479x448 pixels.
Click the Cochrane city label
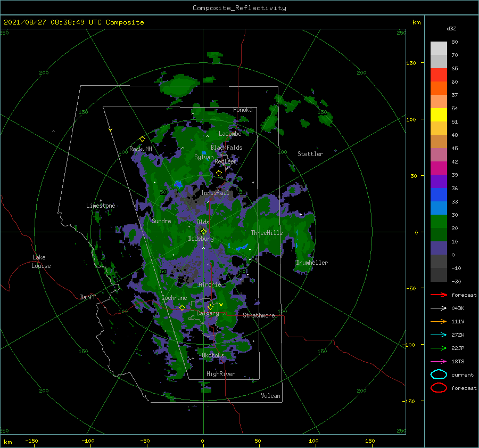click(x=174, y=298)
